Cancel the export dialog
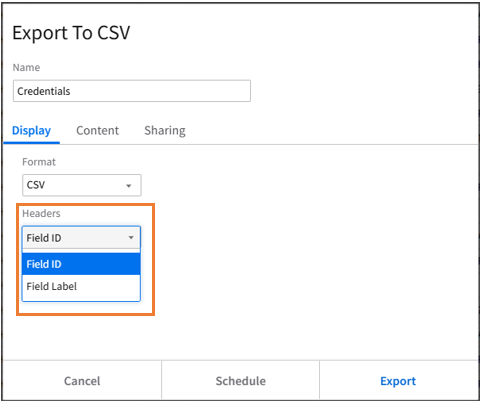 pos(82,381)
